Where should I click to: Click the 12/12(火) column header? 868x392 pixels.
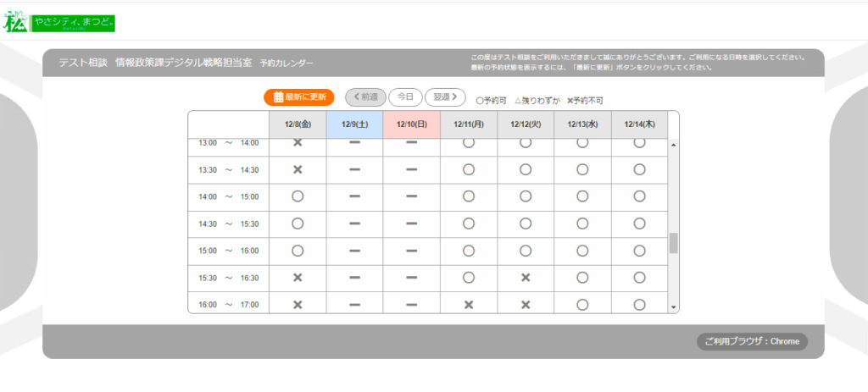526,125
